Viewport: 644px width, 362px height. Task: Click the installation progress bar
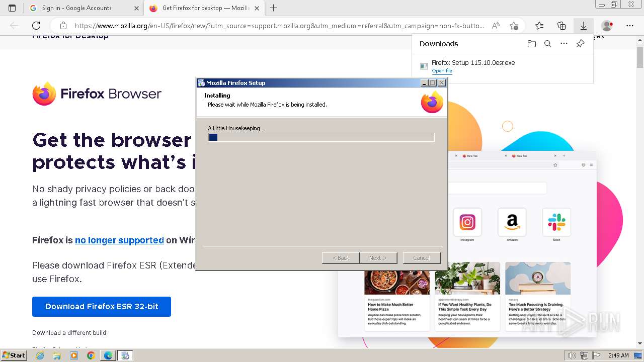pos(321,137)
